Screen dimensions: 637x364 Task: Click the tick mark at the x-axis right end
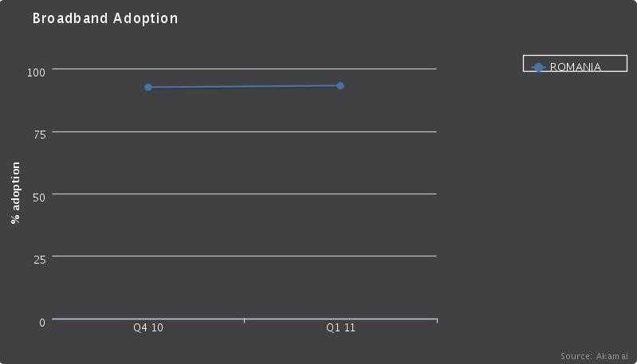click(437, 321)
